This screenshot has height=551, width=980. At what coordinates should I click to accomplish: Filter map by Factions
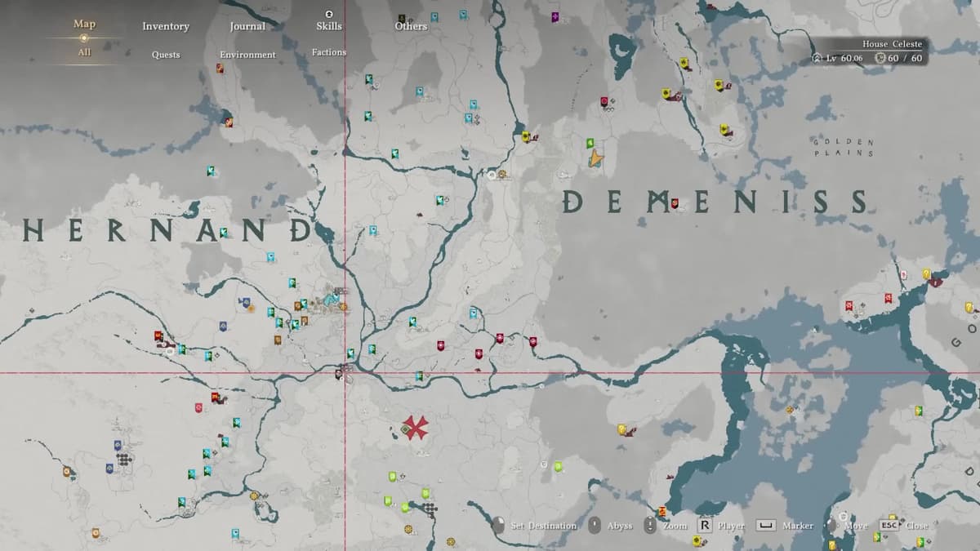pyautogui.click(x=329, y=52)
